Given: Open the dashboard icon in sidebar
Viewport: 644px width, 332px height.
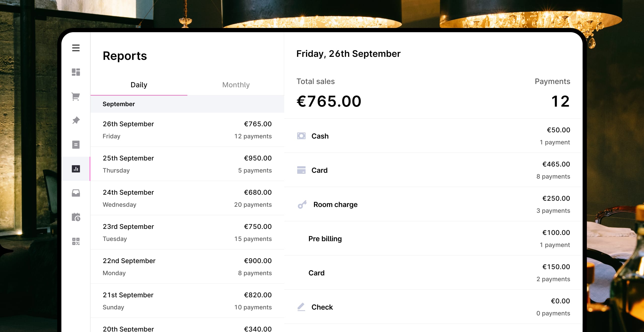Looking at the screenshot, I should click(76, 72).
